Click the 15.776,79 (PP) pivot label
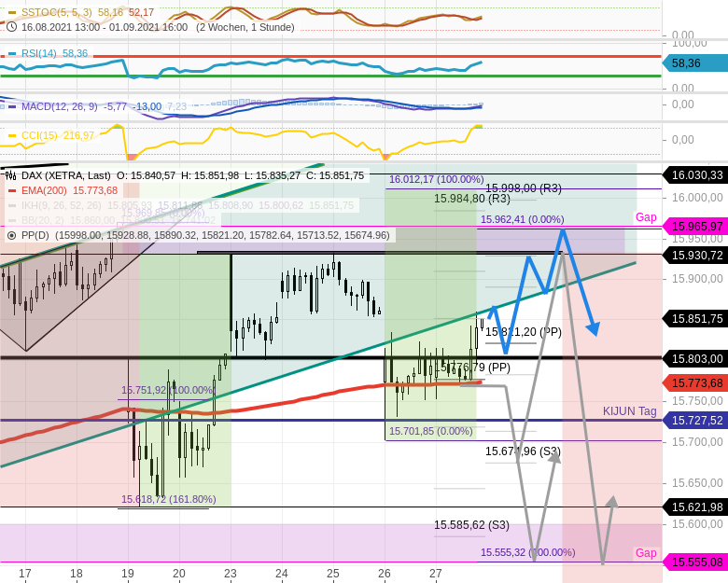This screenshot has width=728, height=583. [x=471, y=368]
